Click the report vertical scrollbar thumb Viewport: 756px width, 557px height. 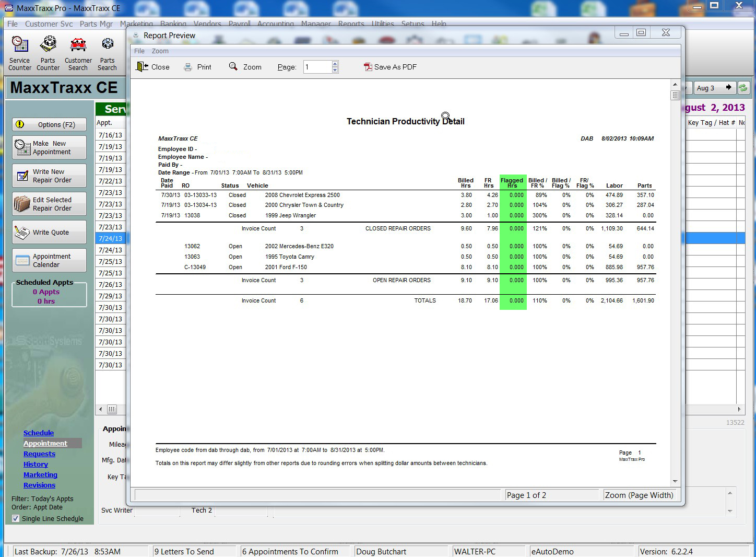[675, 95]
